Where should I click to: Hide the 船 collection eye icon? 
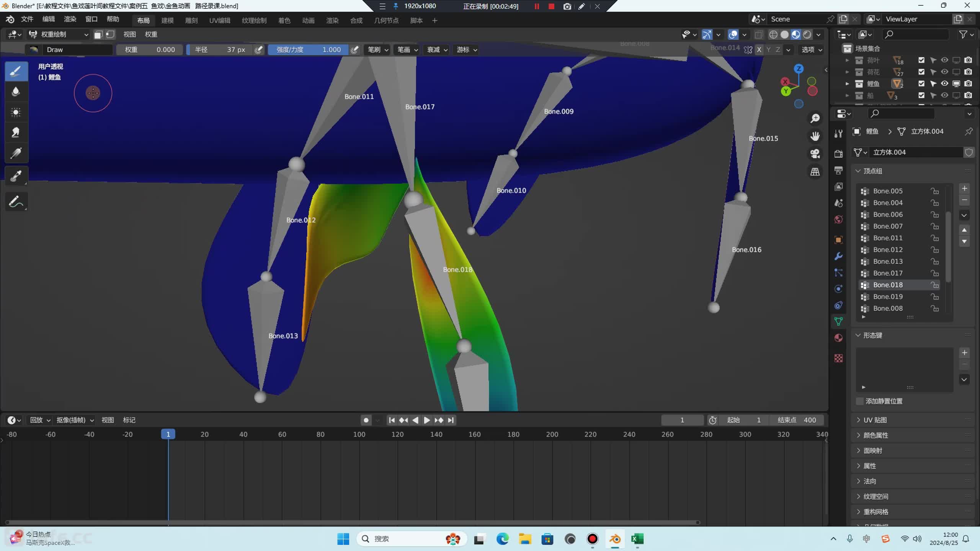click(x=944, y=95)
